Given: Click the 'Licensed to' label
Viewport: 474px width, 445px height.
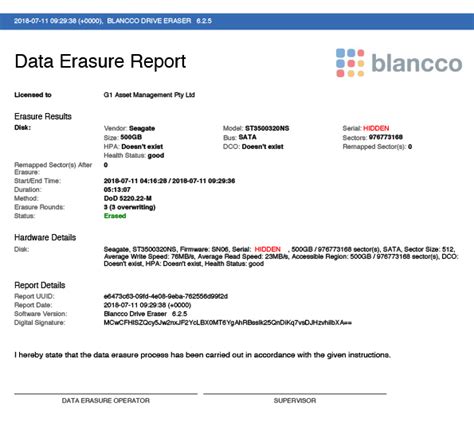Looking at the screenshot, I should (x=33, y=95).
